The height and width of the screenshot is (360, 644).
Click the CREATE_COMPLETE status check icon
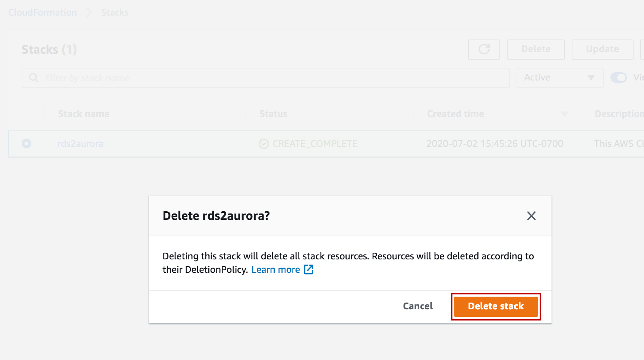coord(264,144)
